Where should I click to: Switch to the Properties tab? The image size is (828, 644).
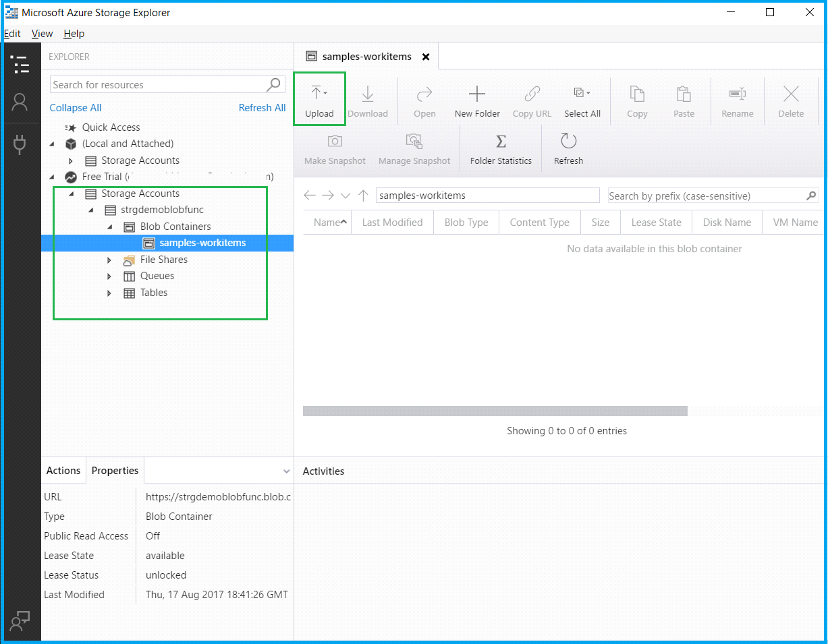pos(115,471)
